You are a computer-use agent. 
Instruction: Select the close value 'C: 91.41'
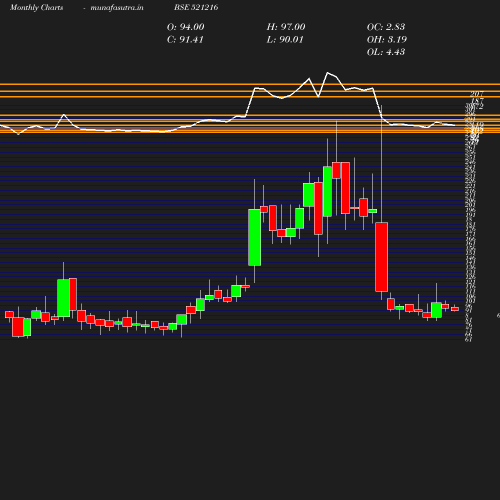pos(185,39)
